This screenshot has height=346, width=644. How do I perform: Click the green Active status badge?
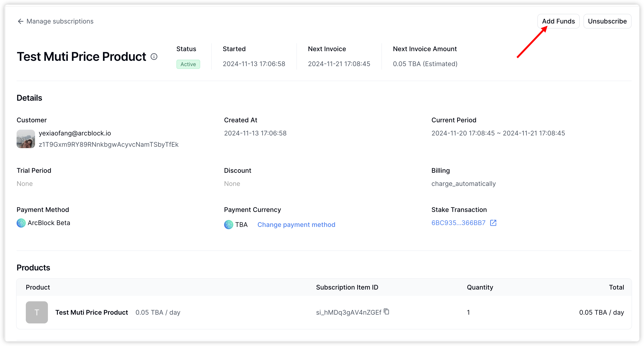pos(188,64)
